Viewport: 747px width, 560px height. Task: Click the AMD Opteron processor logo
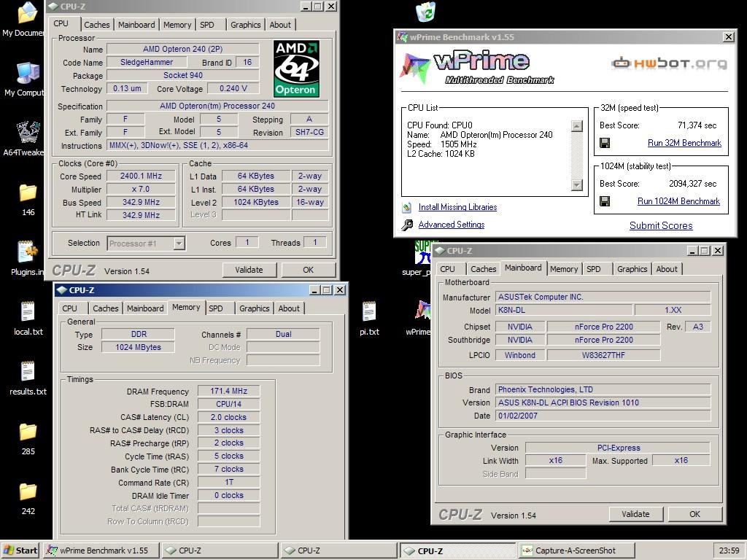click(296, 69)
